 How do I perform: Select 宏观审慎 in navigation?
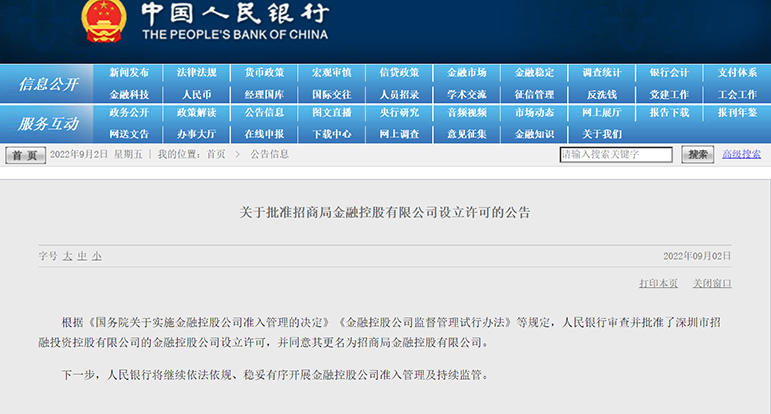point(332,73)
